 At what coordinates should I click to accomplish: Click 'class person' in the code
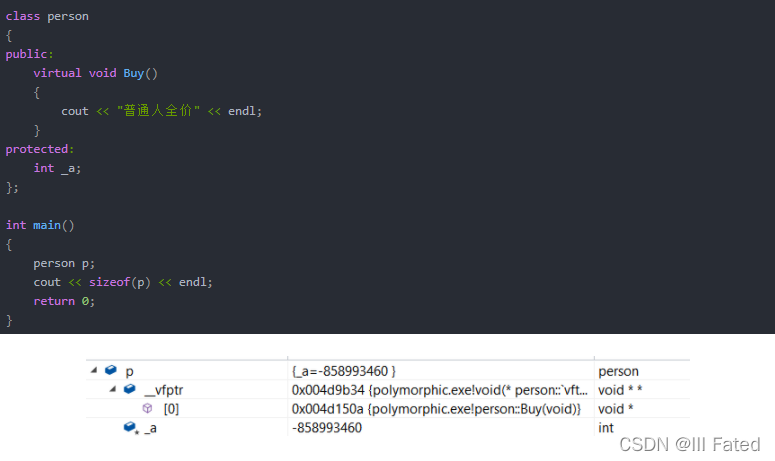47,16
